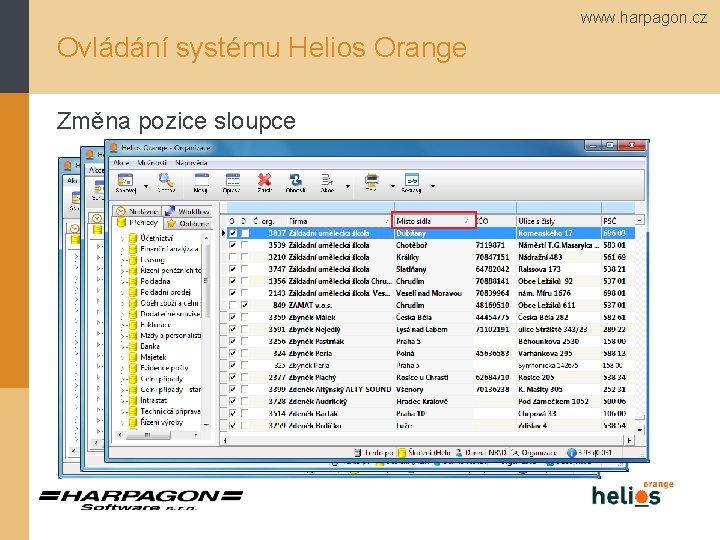Open dropdown arrow after the last toolbar button
This screenshot has width=720, height=540.
(433, 186)
